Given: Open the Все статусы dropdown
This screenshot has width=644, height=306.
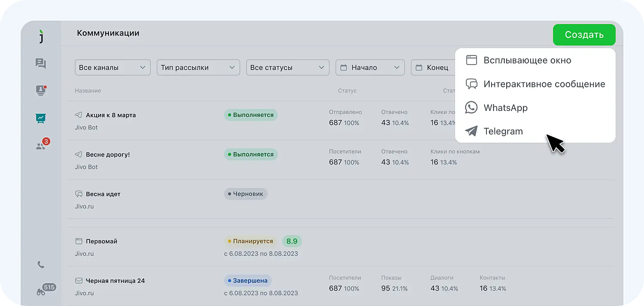Looking at the screenshot, I should [287, 67].
